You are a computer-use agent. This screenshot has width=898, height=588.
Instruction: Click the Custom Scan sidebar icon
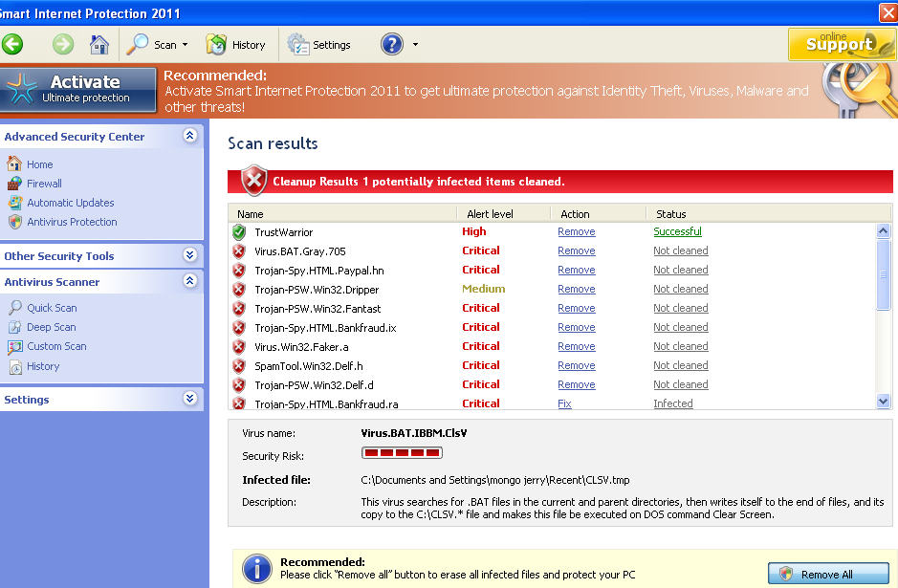[15, 347]
